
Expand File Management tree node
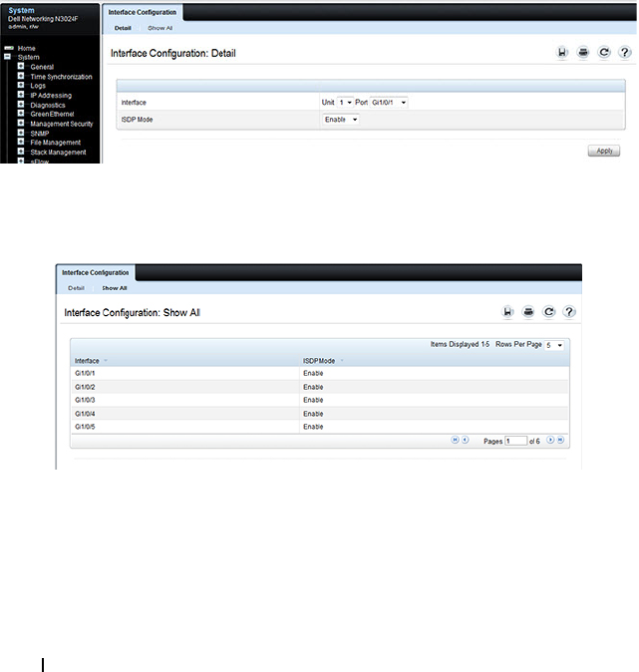tap(21, 142)
